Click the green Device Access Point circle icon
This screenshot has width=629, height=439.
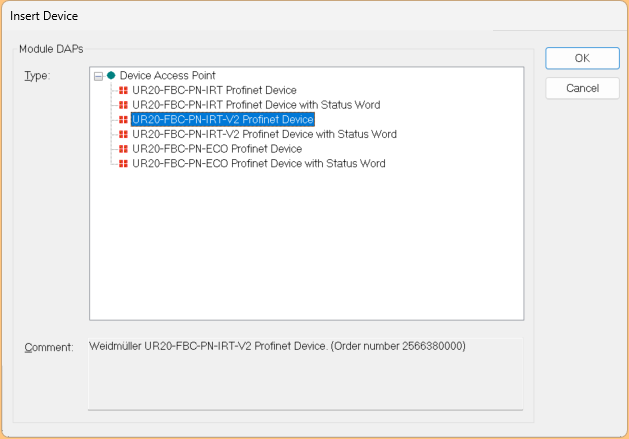(x=111, y=75)
